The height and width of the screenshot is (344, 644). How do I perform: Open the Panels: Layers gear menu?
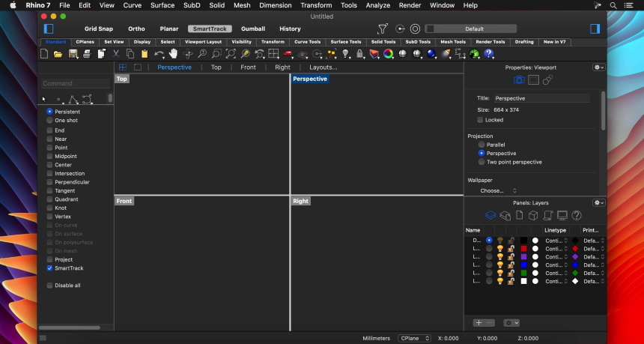599,202
